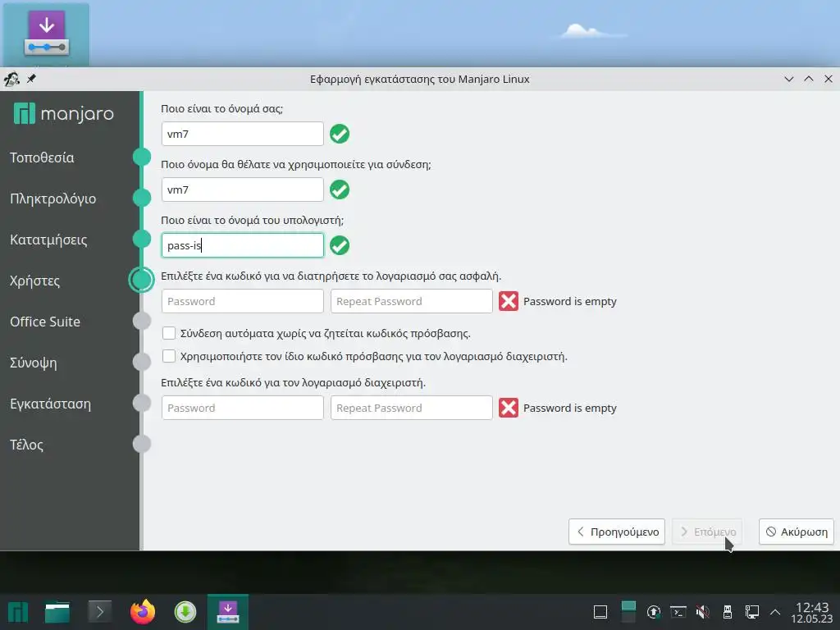Click the show desktop icon in system tray
840x630 pixels.
pyautogui.click(x=600, y=612)
